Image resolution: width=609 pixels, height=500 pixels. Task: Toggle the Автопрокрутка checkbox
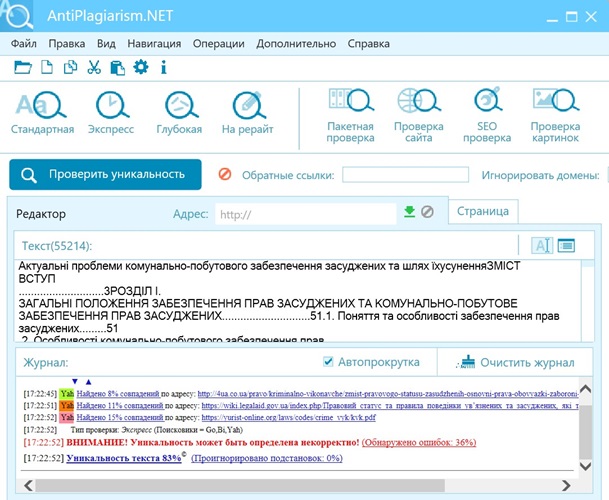[328, 362]
